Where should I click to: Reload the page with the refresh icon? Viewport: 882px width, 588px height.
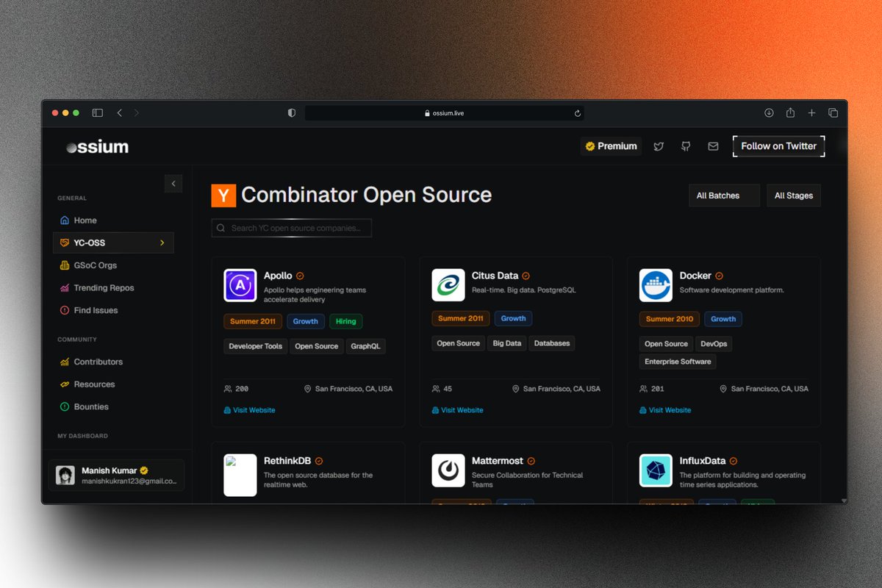(578, 113)
